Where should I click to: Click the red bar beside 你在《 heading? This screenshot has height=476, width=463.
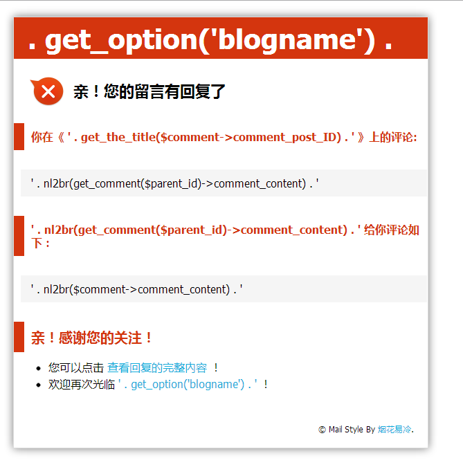coord(19,136)
